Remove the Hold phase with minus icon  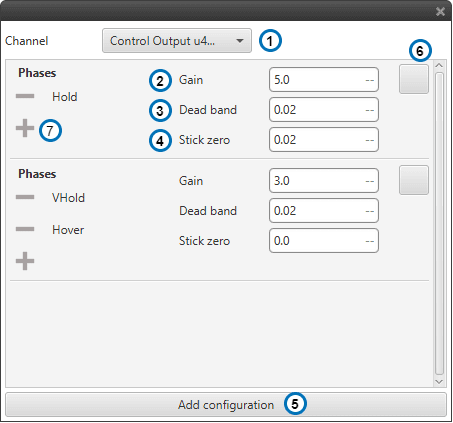point(25,96)
